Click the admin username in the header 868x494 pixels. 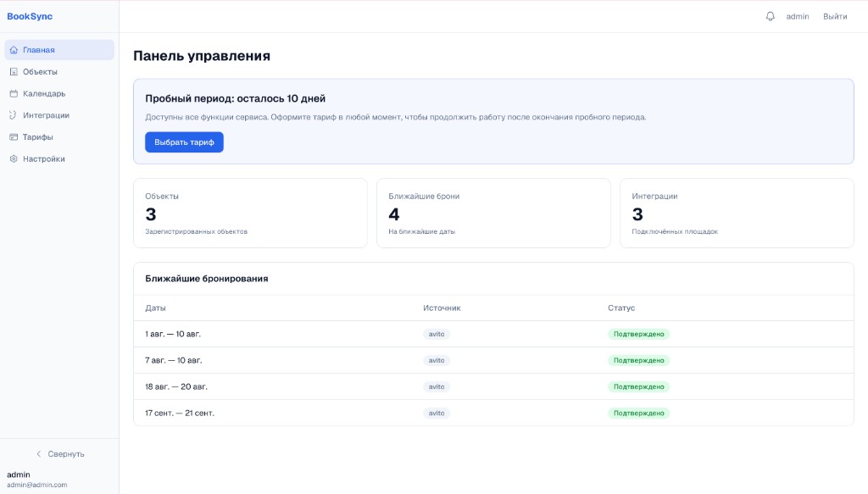pos(797,17)
